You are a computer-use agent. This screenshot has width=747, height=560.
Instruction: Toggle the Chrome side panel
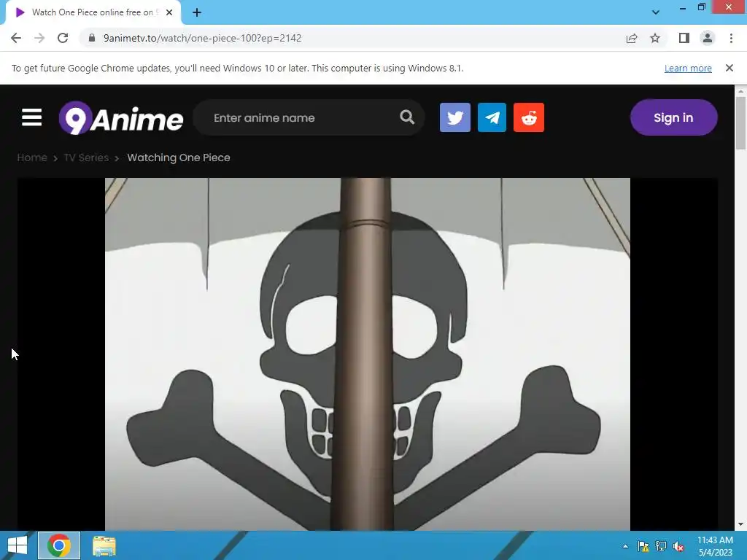point(684,38)
